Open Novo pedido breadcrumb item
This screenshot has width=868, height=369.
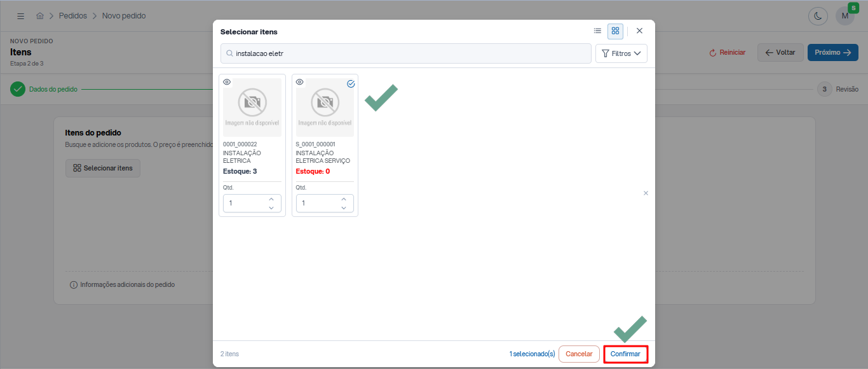(x=124, y=16)
